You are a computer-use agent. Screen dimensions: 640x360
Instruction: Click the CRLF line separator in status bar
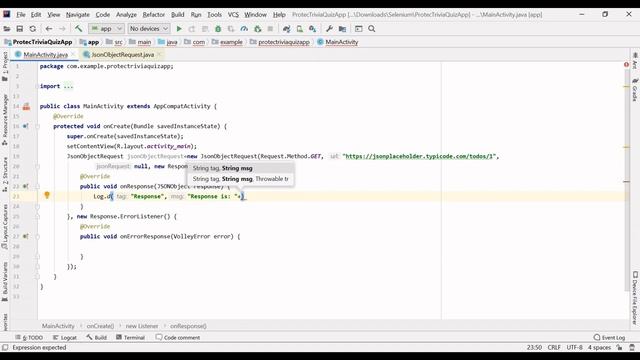pyautogui.click(x=554, y=347)
